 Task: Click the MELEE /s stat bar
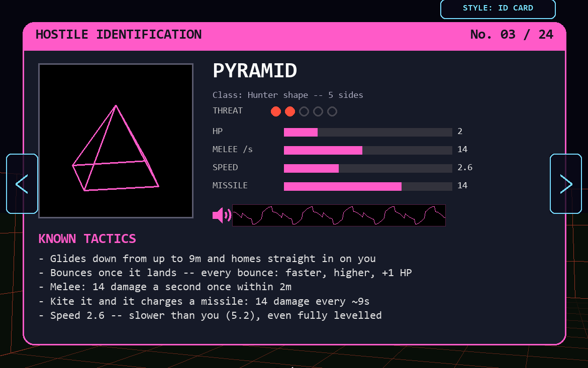[368, 150]
